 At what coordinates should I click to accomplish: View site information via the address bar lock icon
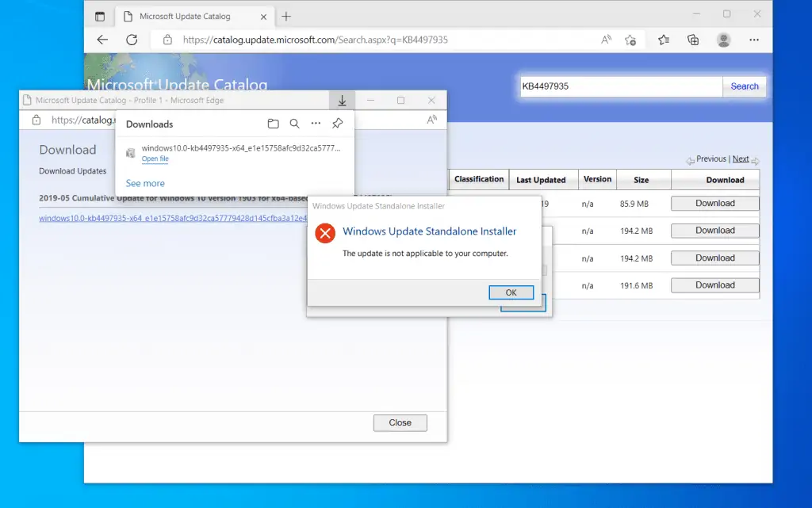[x=167, y=40]
